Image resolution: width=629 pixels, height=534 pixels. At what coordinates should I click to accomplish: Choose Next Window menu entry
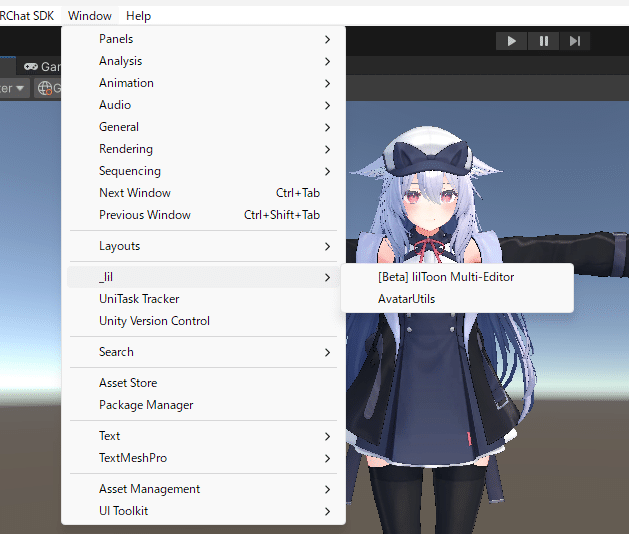[203, 193]
